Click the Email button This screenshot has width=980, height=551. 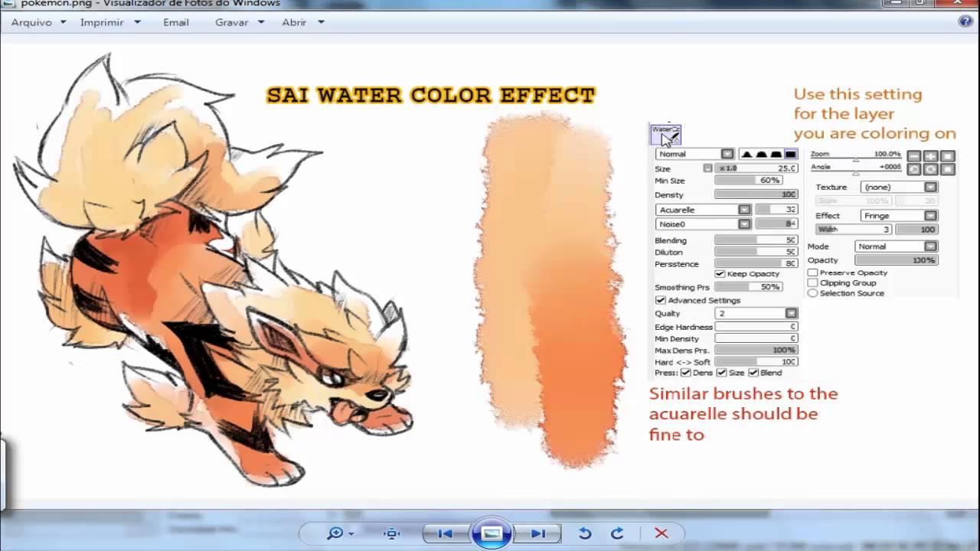tap(175, 22)
